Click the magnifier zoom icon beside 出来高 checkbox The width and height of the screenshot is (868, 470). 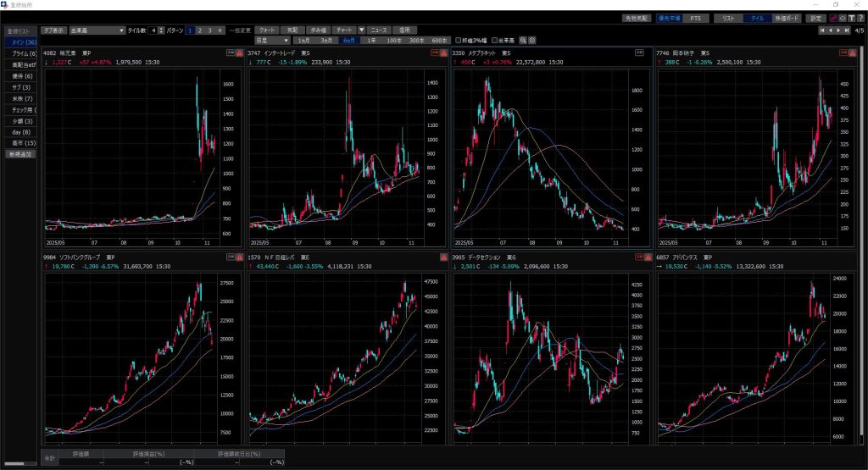tap(524, 40)
